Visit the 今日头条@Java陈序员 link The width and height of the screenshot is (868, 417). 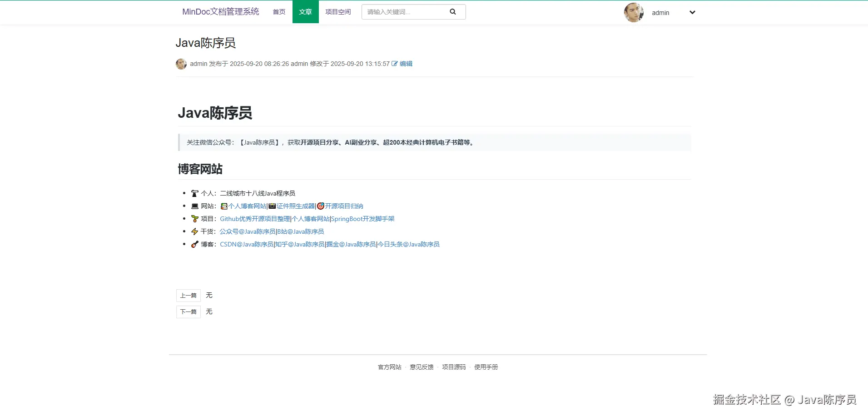pos(409,245)
